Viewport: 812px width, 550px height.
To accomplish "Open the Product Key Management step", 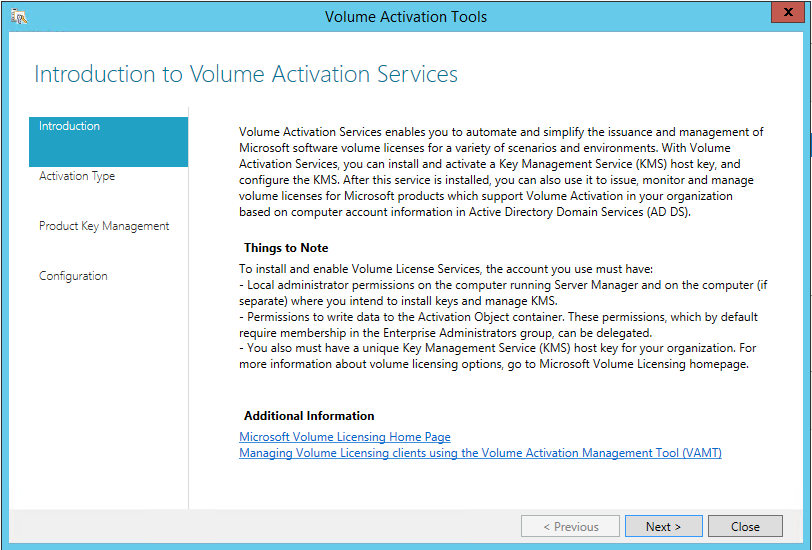I will pyautogui.click(x=104, y=226).
